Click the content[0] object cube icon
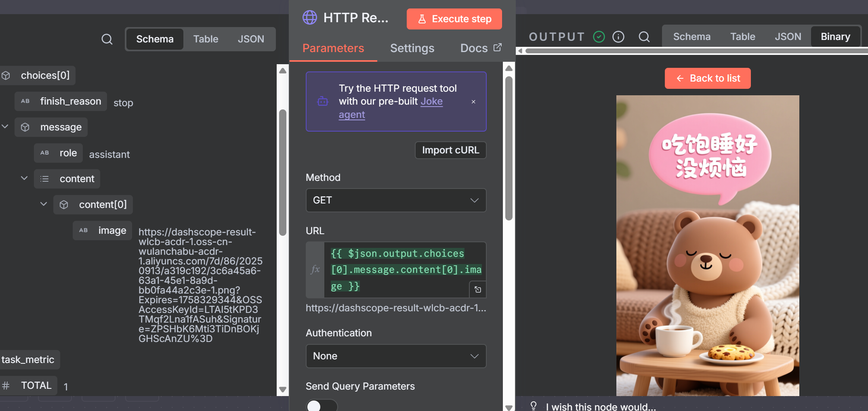The height and width of the screenshot is (411, 868). [x=64, y=205]
